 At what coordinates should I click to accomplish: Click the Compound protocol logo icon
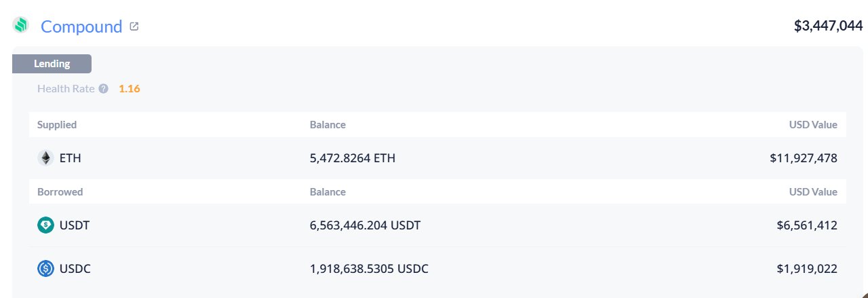tap(20, 26)
